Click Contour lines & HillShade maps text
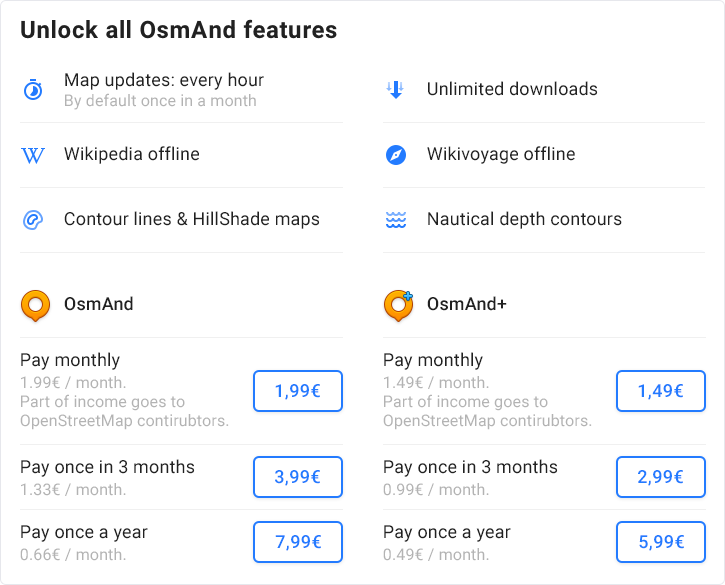The image size is (725, 585). point(192,219)
